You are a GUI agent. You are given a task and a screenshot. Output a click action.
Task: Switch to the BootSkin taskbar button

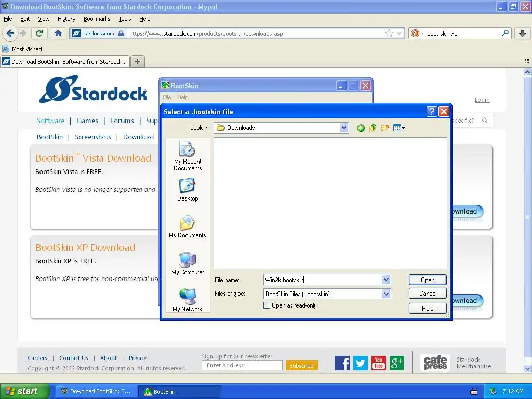click(180, 392)
